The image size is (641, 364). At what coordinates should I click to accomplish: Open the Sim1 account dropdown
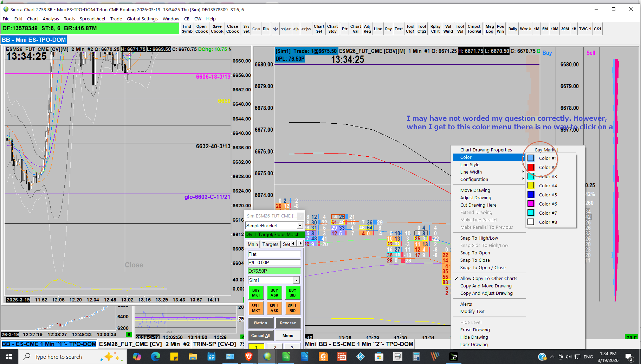point(297,280)
